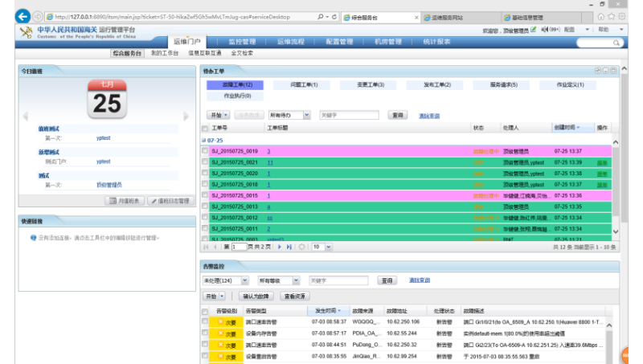Viewport: 643px width, 364px height.
Task: Click the address bar refresh icon
Action: point(334,17)
